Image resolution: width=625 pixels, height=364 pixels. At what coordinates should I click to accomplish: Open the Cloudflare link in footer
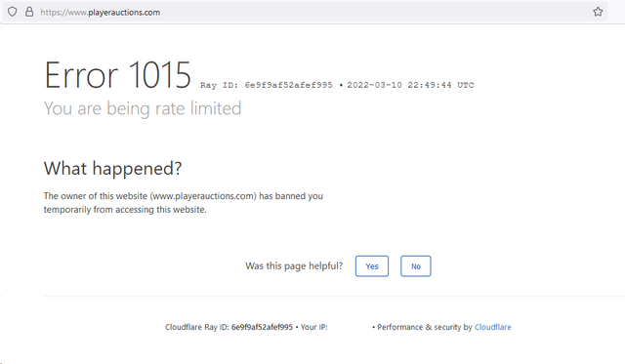492,327
